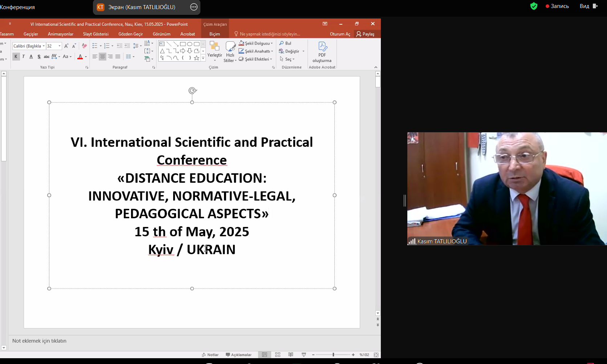Viewport: 607px width, 364px height.
Task: Click the PDF oluşturma Acrobat icon
Action: point(322,47)
